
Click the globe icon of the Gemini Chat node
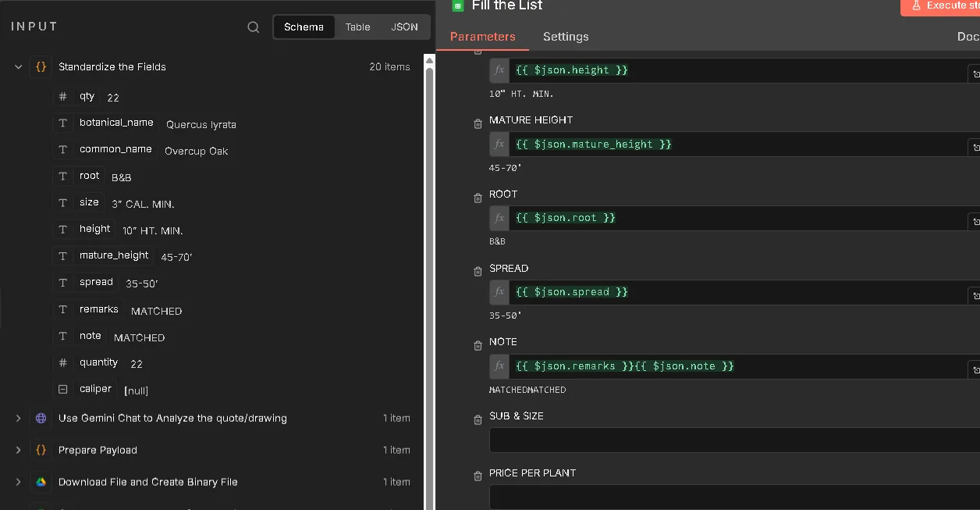(41, 419)
